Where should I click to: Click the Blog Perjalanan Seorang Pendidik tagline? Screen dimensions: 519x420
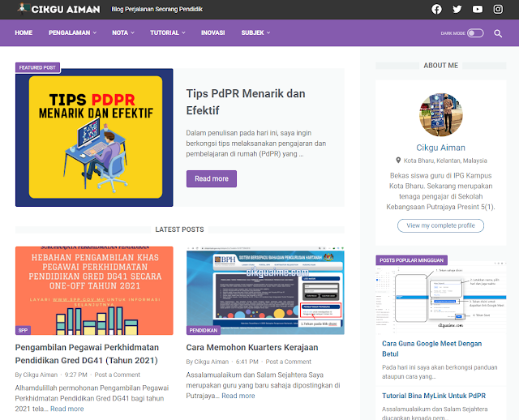click(x=157, y=9)
